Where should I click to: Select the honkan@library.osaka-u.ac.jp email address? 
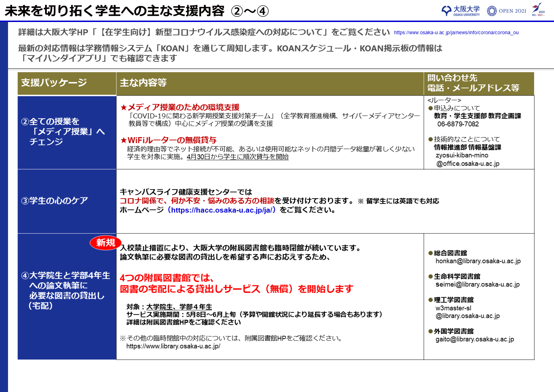478,261
